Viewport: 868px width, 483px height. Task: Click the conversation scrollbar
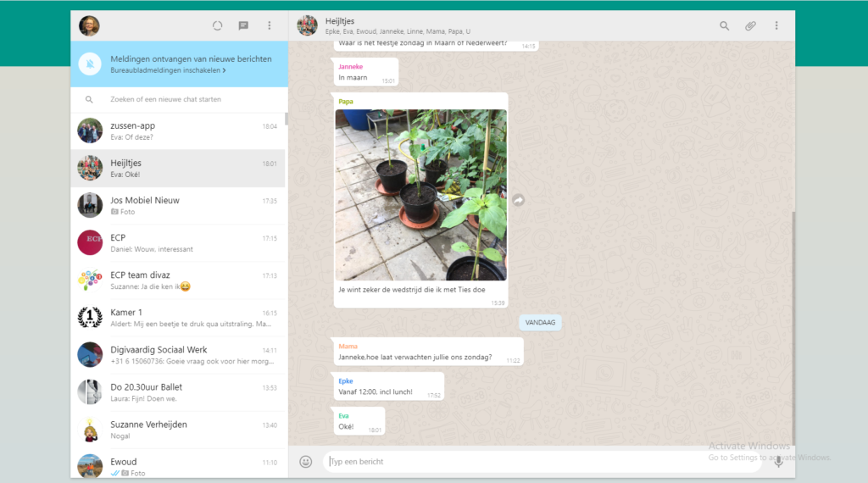click(x=793, y=328)
